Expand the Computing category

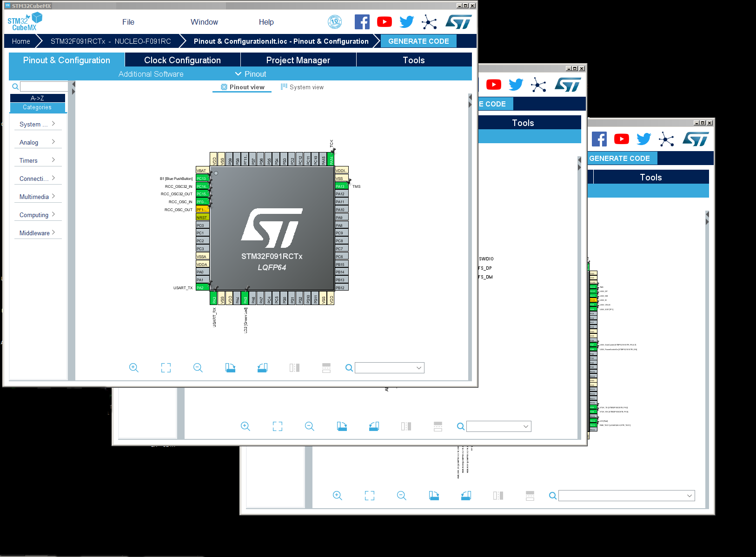point(38,215)
